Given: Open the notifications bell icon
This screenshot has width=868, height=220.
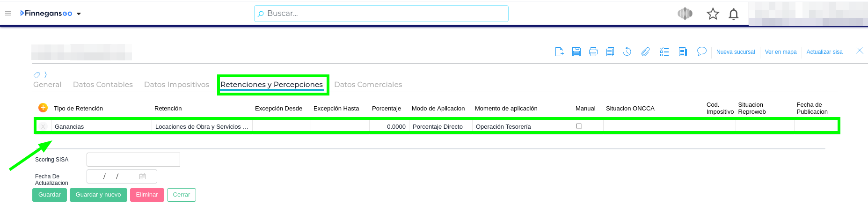Looking at the screenshot, I should click(734, 15).
